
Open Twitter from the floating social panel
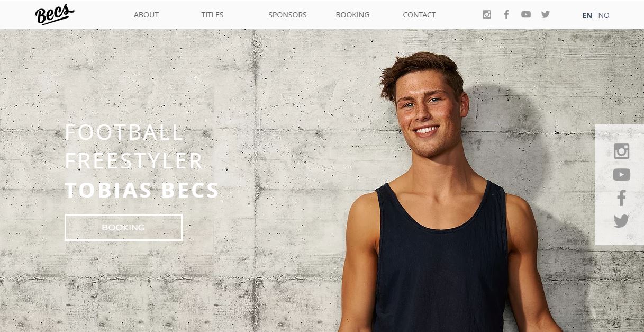621,221
